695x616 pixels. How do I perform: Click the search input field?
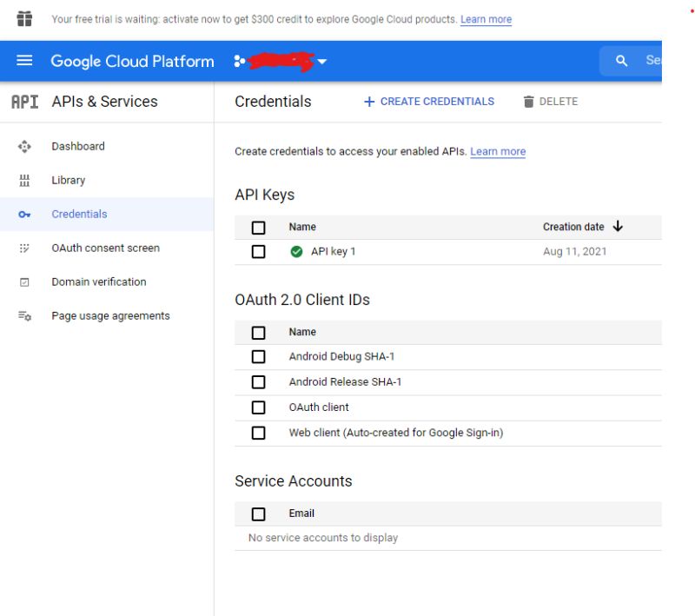(631, 61)
